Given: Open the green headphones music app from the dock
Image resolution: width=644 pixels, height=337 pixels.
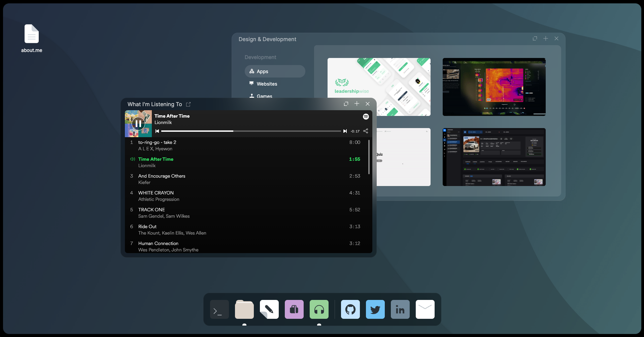Looking at the screenshot, I should click(x=318, y=309).
